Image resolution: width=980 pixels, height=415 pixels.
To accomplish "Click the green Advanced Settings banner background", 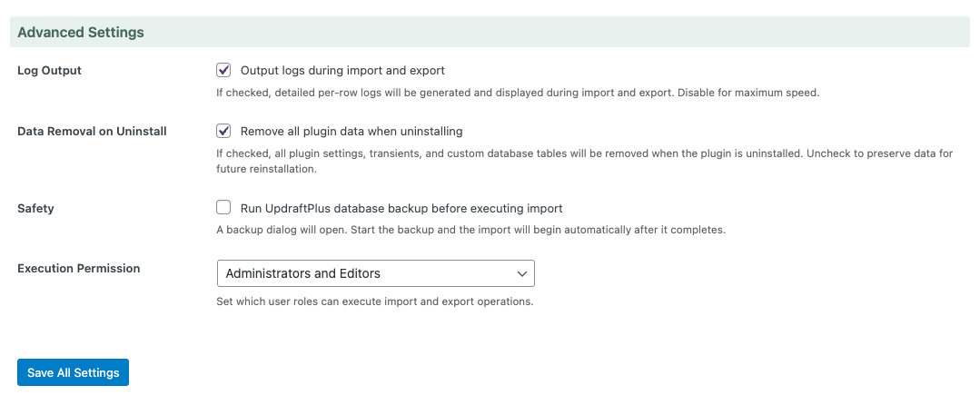I will (x=545, y=33).
